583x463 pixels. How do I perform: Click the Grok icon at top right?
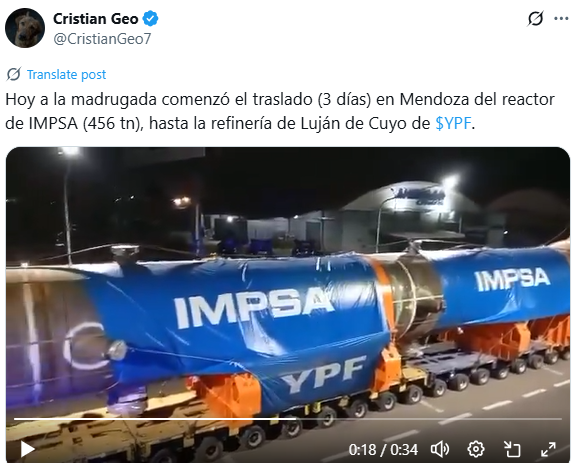tap(535, 18)
